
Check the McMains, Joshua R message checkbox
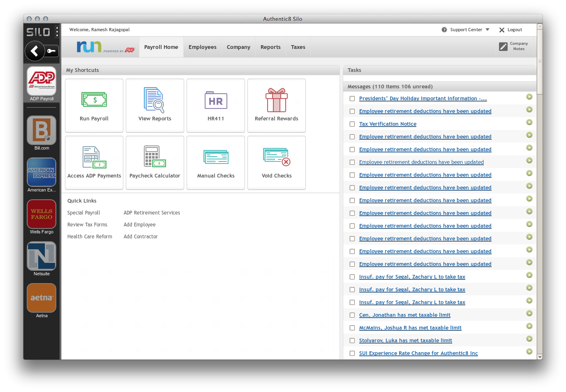coord(352,328)
